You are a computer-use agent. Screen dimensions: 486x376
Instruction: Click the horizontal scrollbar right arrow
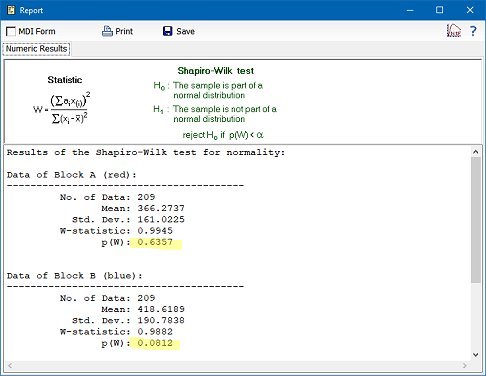[465, 366]
